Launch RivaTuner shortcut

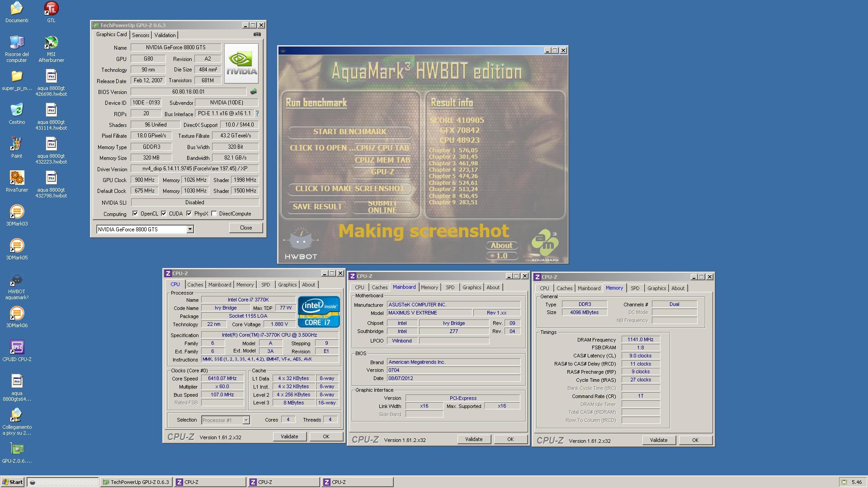(17, 181)
